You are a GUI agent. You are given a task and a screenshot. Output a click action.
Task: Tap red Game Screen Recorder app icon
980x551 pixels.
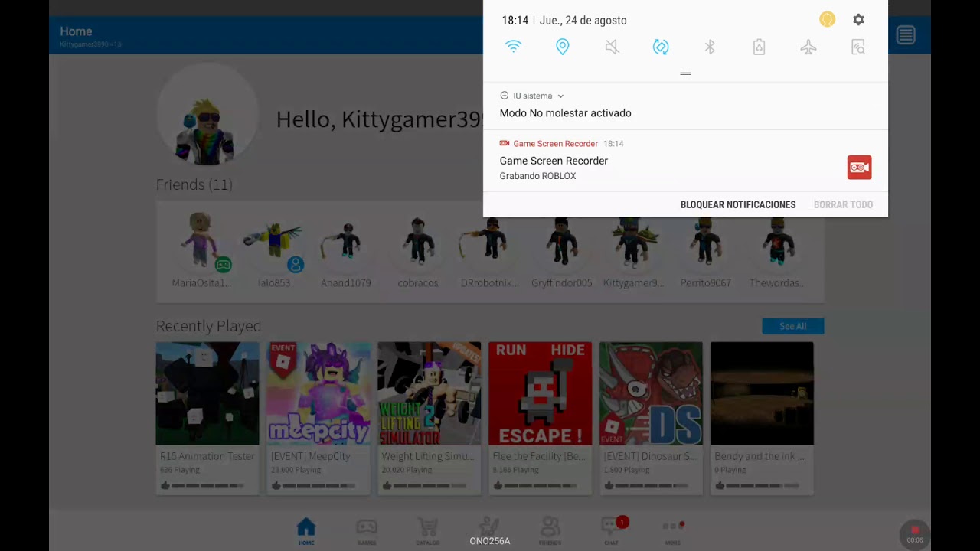coord(859,168)
